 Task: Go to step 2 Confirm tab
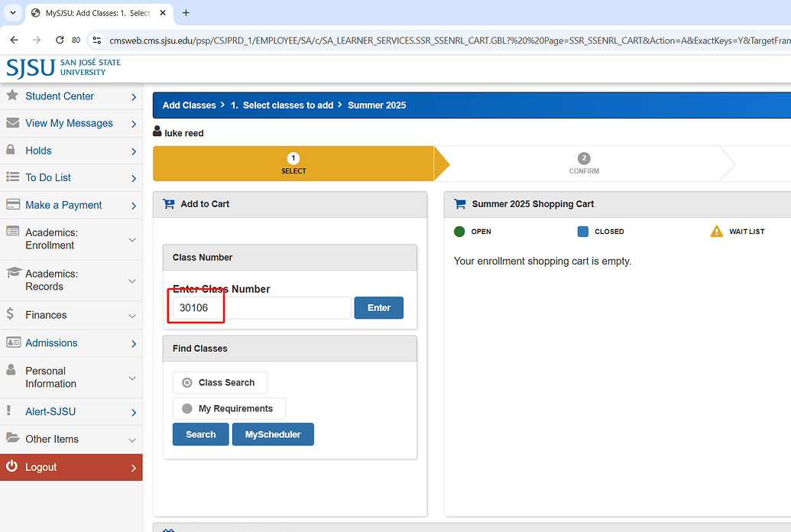click(584, 164)
